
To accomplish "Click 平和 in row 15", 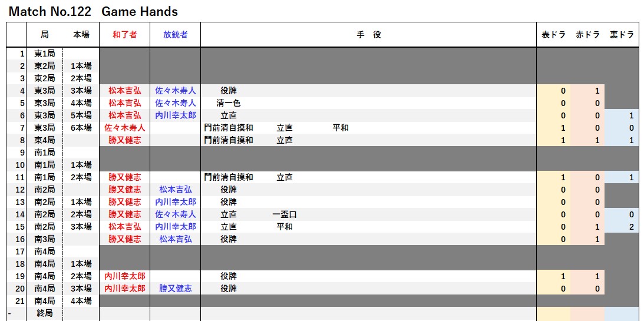I will (284, 227).
